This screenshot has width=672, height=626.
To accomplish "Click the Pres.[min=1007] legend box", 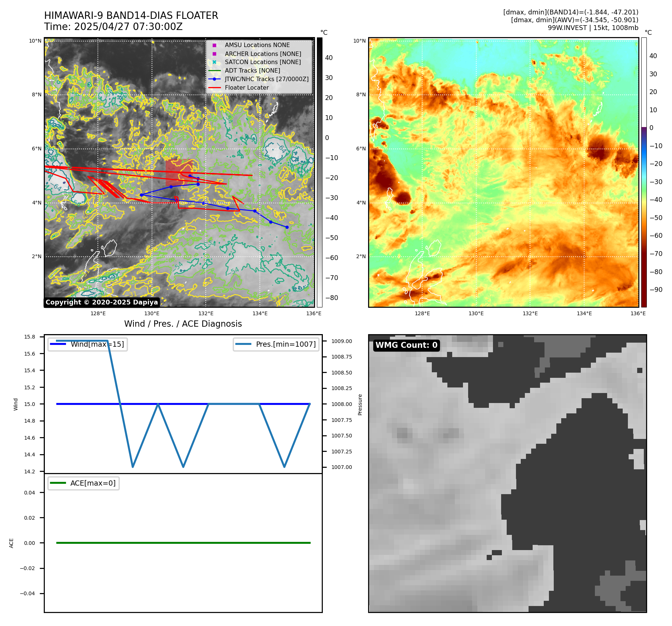I will [276, 344].
